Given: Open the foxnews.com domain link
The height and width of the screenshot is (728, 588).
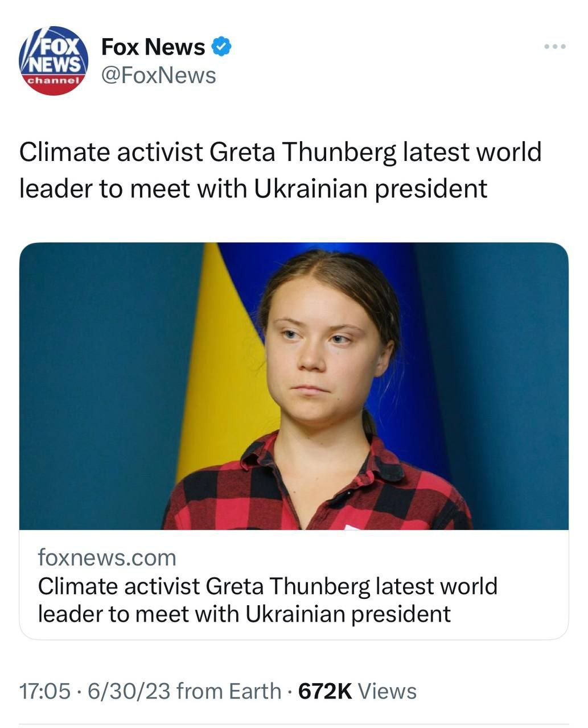Looking at the screenshot, I should [x=107, y=558].
